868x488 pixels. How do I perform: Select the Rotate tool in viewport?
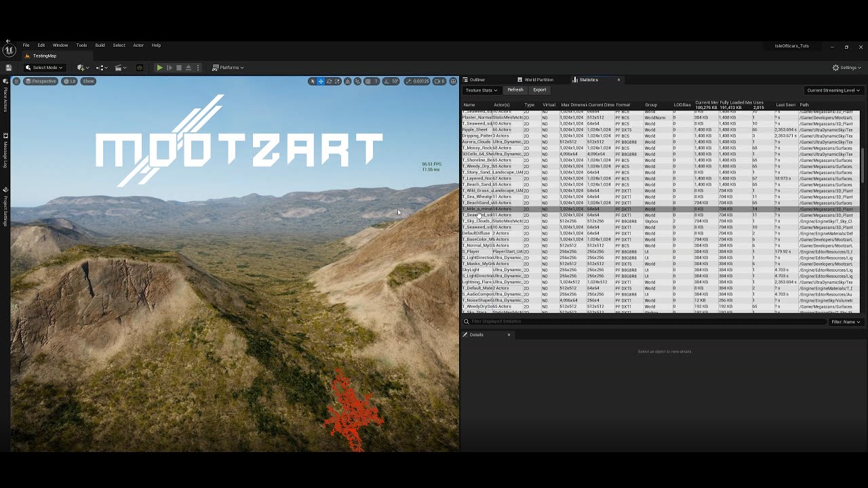click(x=330, y=81)
